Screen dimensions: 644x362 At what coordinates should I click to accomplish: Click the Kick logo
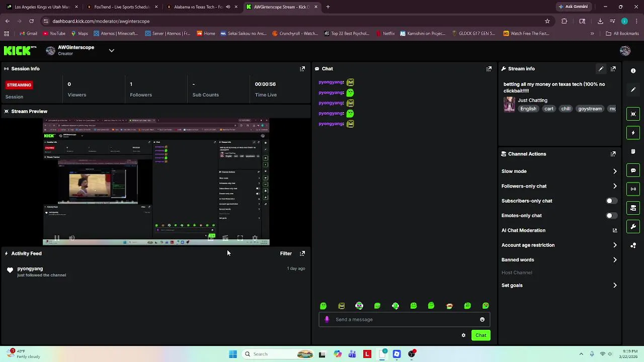20,50
